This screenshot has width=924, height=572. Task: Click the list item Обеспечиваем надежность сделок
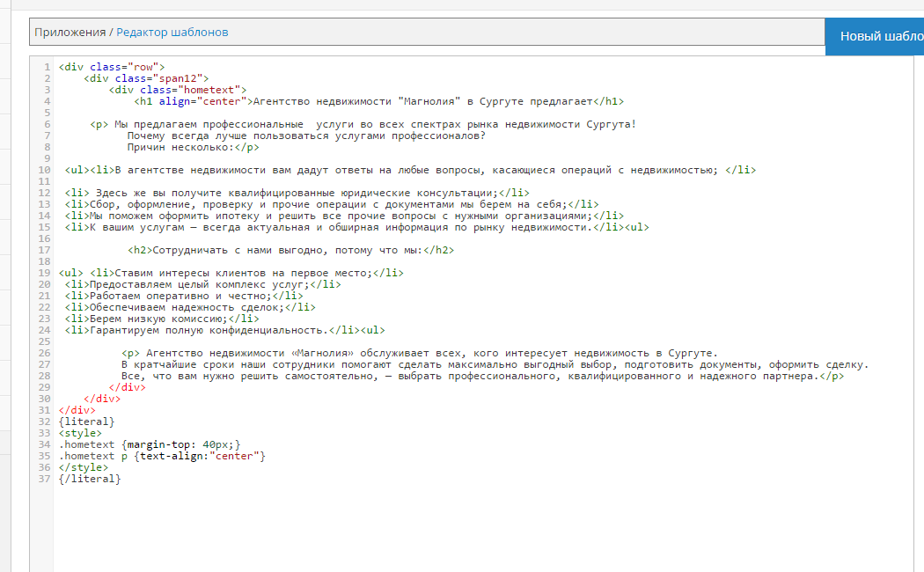click(190, 307)
